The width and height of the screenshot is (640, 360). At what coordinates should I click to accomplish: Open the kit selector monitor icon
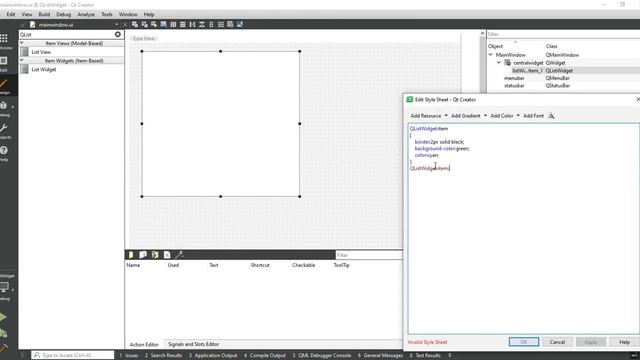click(4, 287)
